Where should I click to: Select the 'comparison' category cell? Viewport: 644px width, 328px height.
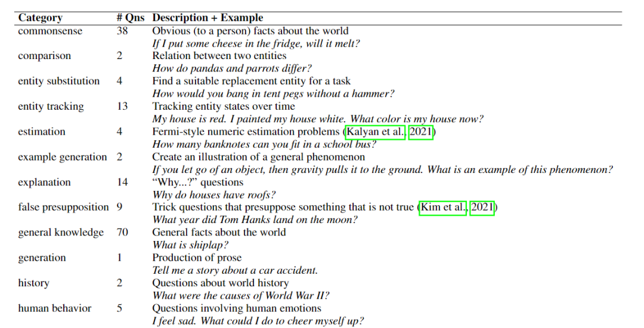(x=44, y=56)
